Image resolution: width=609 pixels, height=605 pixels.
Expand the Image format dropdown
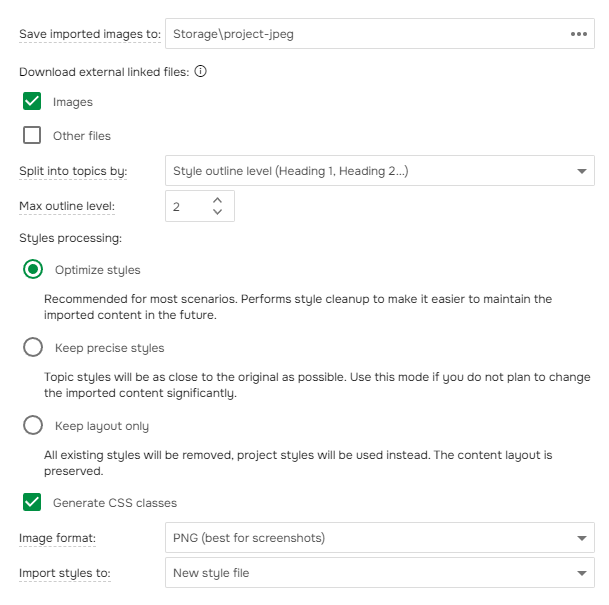(380, 538)
